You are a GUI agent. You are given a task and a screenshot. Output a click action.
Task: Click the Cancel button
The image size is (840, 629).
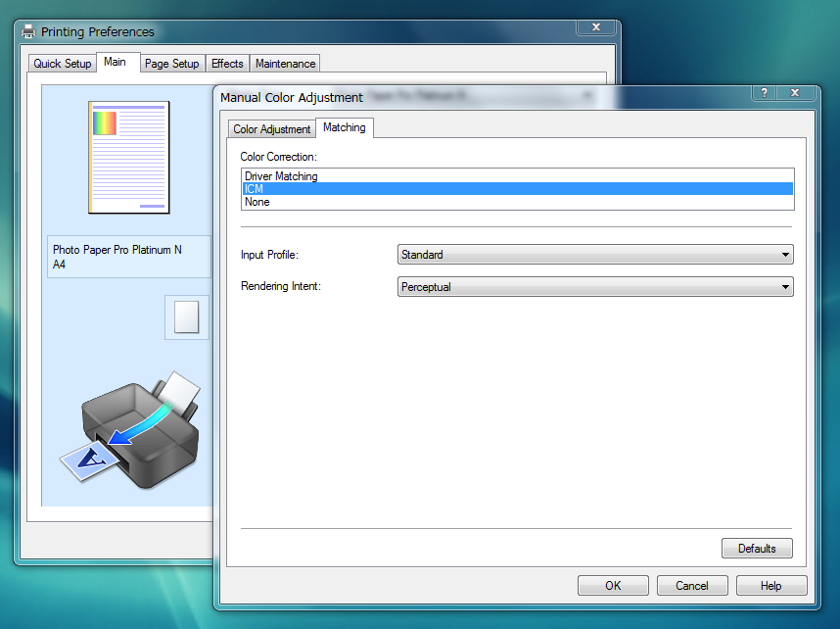(691, 586)
